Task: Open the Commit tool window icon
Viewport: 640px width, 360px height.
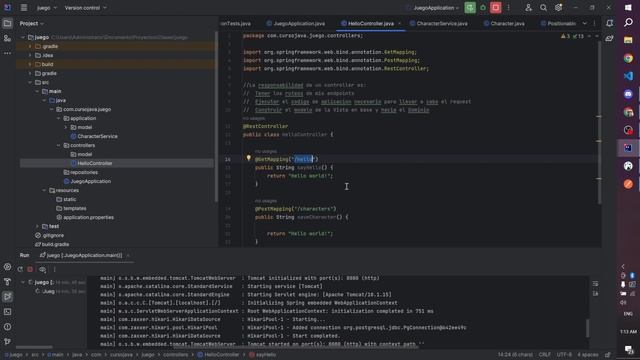Action: 7,38
